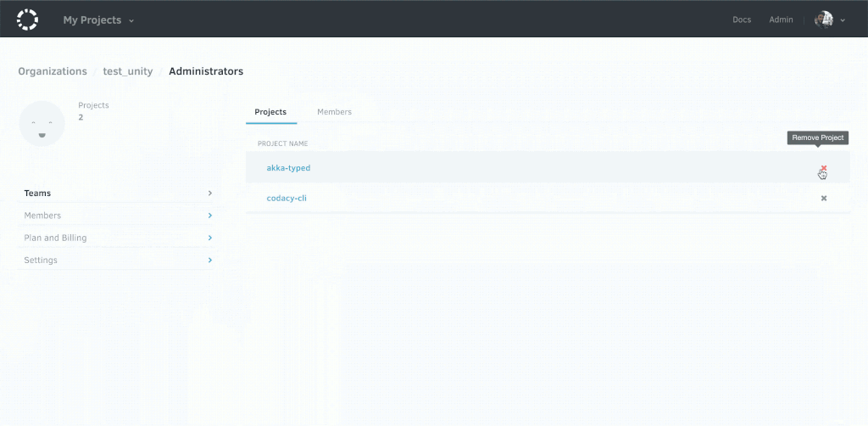Viewport: 868px width, 426px height.
Task: Expand the Plan and Billing chevron
Action: point(209,238)
